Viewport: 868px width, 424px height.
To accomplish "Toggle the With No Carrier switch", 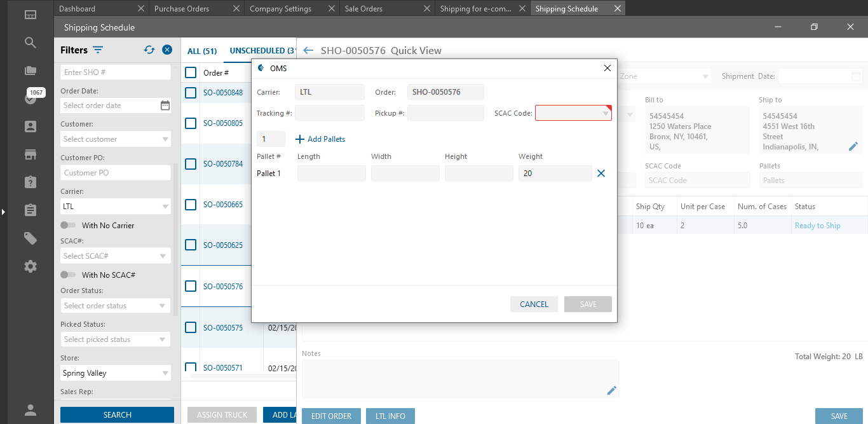I will pos(68,225).
